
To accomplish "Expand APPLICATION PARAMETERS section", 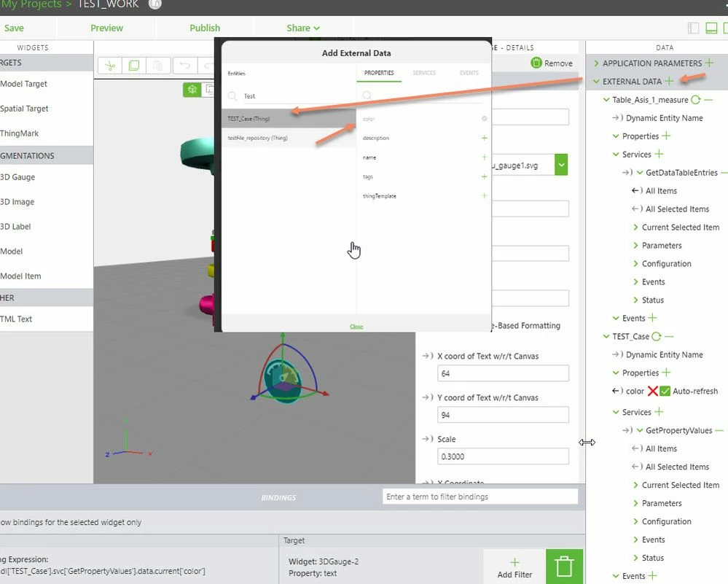I will (596, 63).
